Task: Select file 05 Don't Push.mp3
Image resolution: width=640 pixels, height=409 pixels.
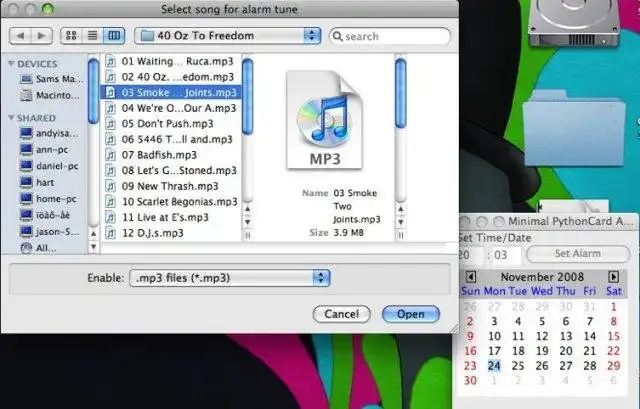Action: pos(171,123)
